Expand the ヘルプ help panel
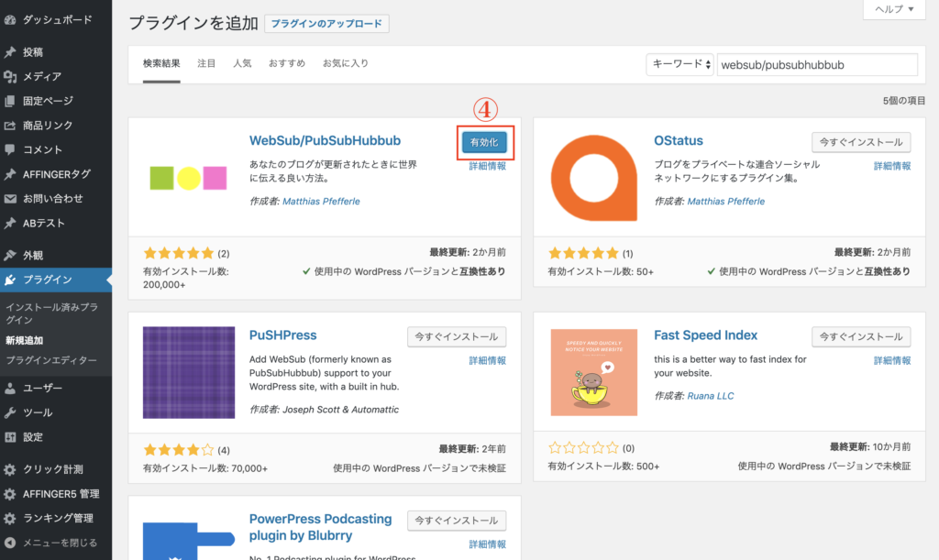The width and height of the screenshot is (939, 560). click(x=893, y=9)
